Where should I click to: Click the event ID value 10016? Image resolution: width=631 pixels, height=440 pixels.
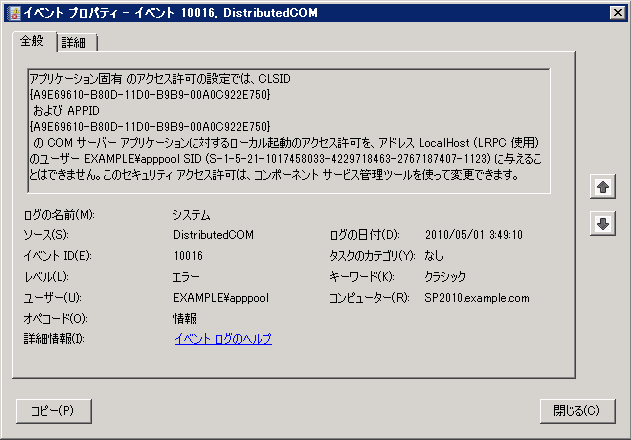188,256
